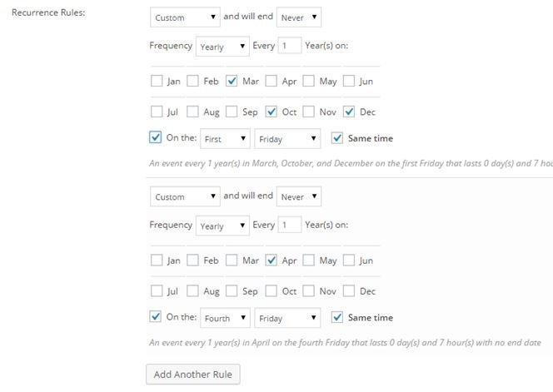Check the Jan checkbox in first rule
The image size is (553, 392).
[157, 82]
